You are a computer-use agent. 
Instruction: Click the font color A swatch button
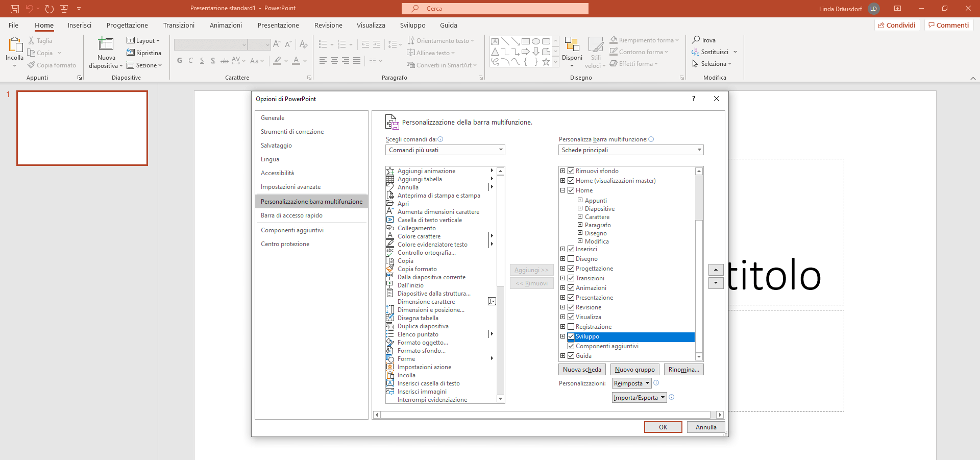coord(296,61)
